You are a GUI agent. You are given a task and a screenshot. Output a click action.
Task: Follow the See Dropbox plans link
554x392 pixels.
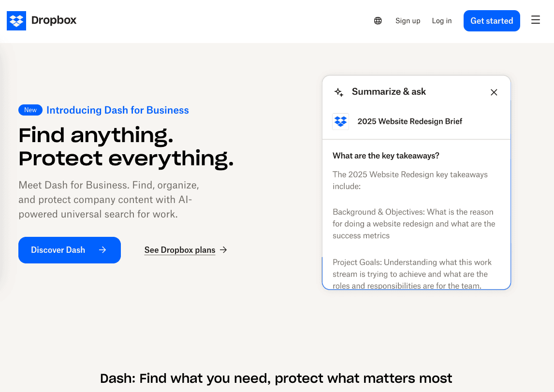[x=180, y=250]
